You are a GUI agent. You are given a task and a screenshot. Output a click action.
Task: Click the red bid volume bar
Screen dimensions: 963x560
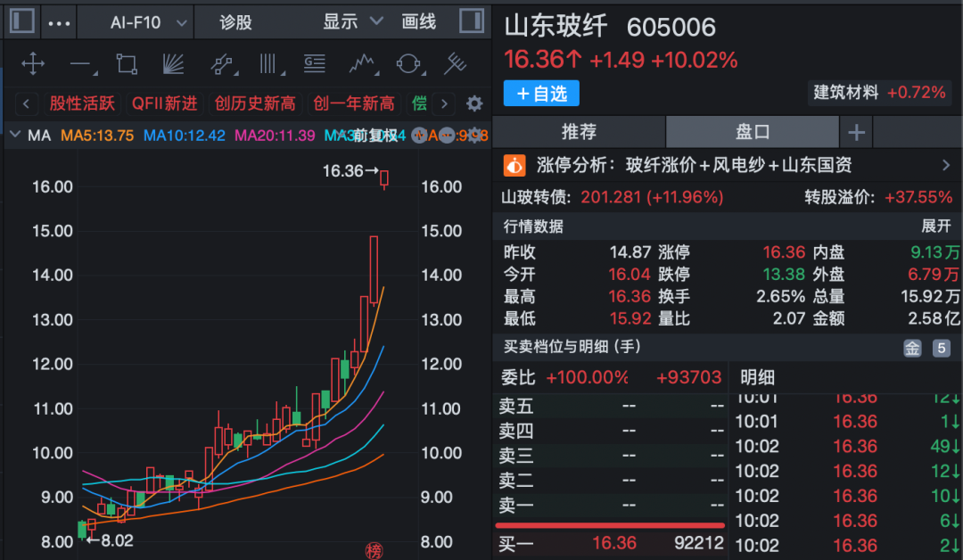tap(610, 525)
